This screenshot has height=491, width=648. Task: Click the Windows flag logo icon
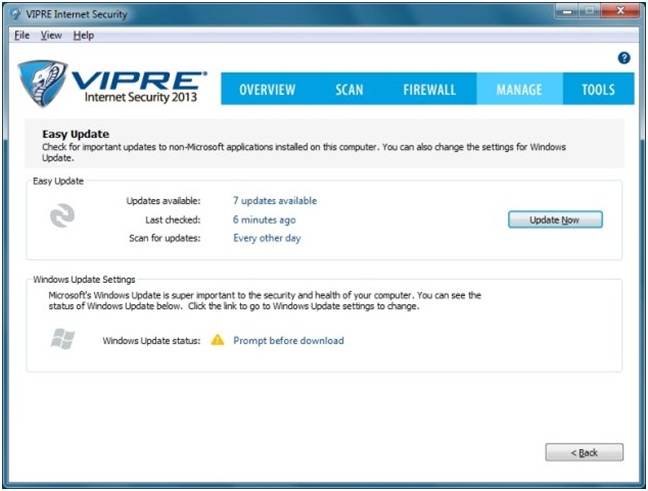tap(62, 340)
